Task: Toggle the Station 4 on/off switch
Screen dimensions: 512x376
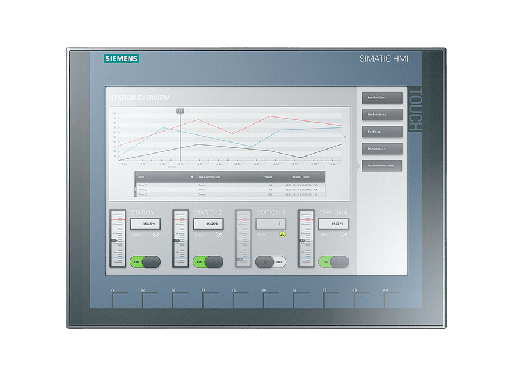Action: pyautogui.click(x=333, y=262)
